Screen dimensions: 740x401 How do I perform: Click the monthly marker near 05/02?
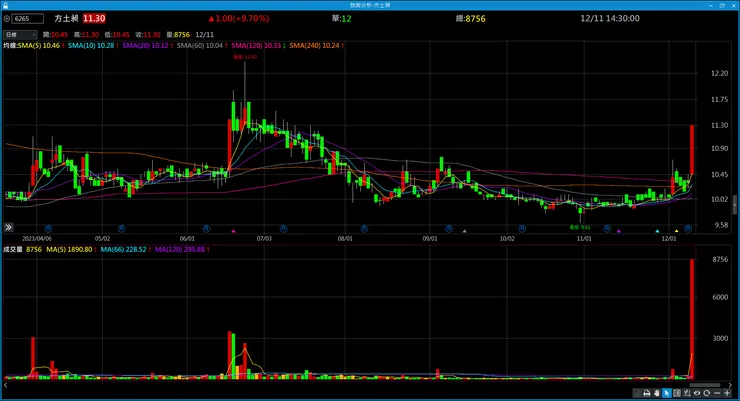(x=122, y=229)
